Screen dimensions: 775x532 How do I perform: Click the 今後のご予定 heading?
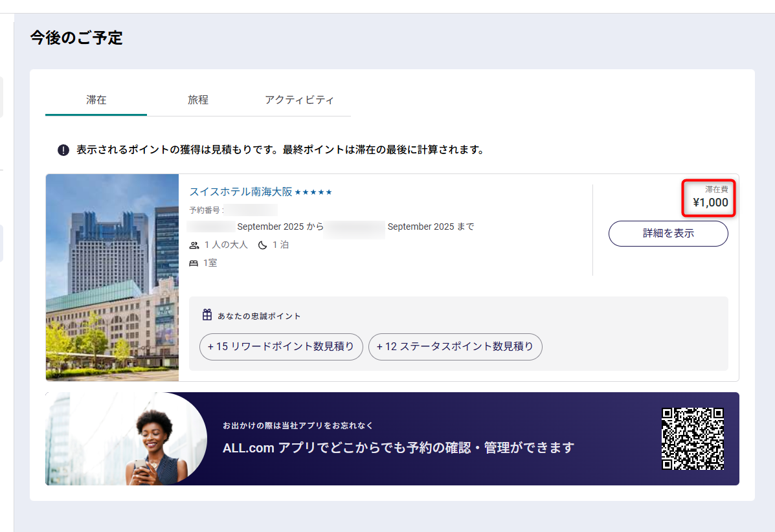click(x=76, y=38)
